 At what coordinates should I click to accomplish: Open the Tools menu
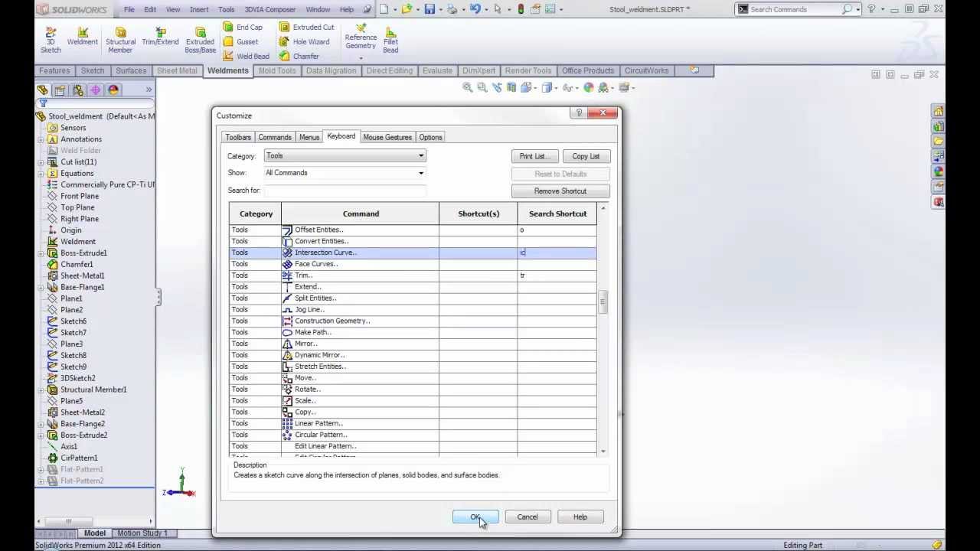point(227,9)
